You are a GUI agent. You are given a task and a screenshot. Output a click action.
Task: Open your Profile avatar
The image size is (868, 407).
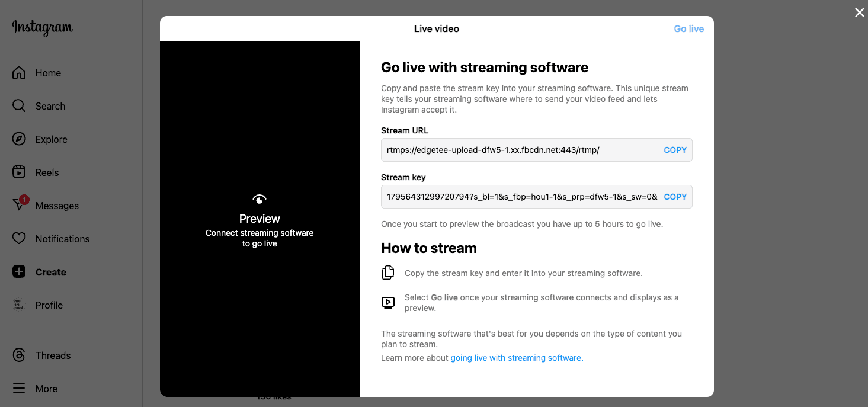(x=20, y=305)
